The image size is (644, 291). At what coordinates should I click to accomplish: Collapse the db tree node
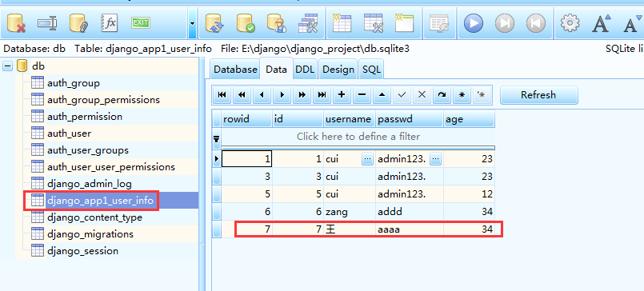point(8,66)
